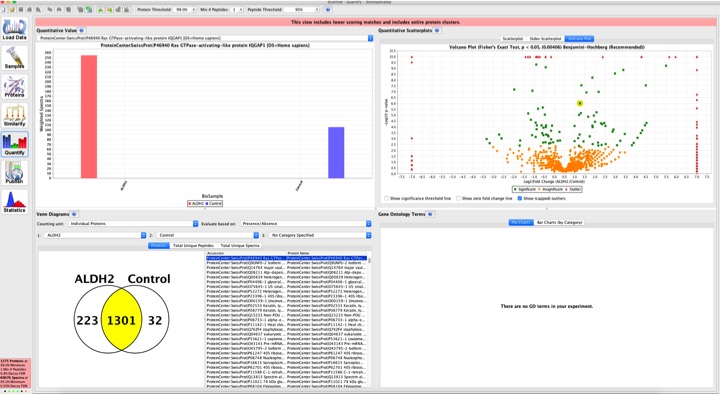Open the Counting unit dropdown
This screenshot has width=720, height=394.
click(134, 224)
